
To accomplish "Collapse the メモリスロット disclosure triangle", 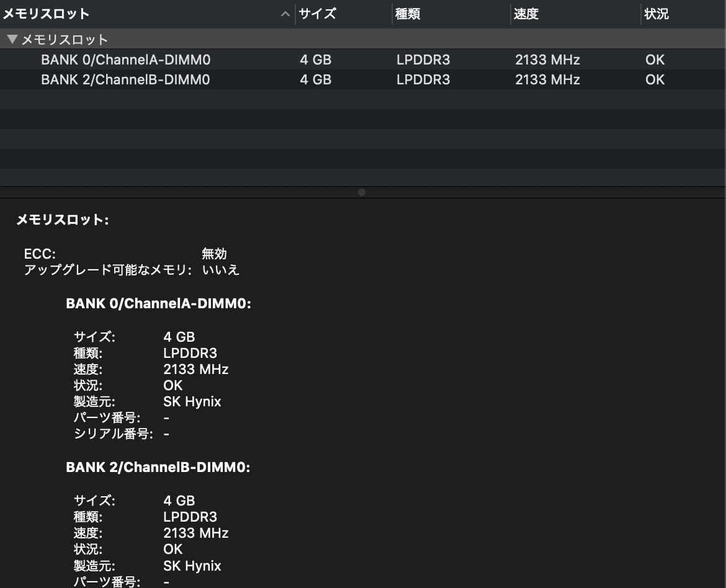I will [12, 40].
